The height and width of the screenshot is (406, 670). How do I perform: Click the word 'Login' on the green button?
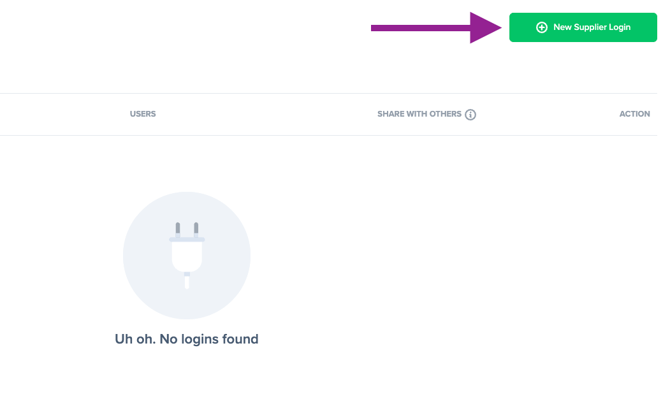(x=620, y=27)
